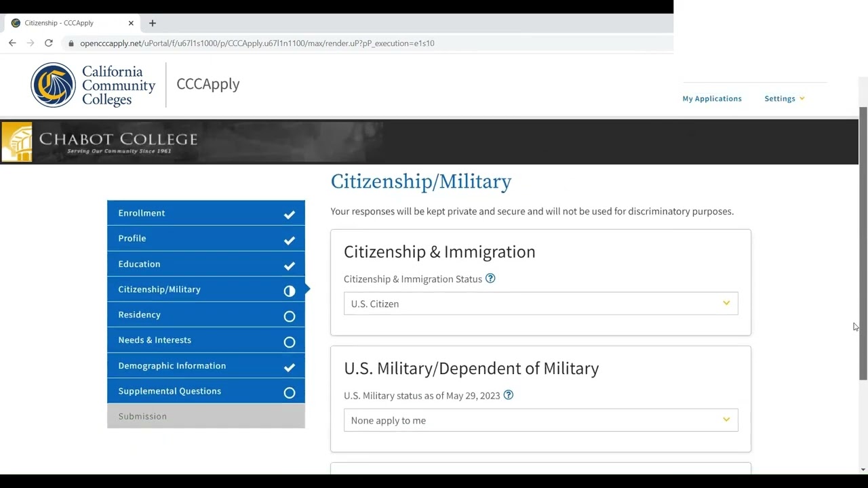Click the CCCApply header text
The width and height of the screenshot is (868, 488).
click(x=208, y=84)
